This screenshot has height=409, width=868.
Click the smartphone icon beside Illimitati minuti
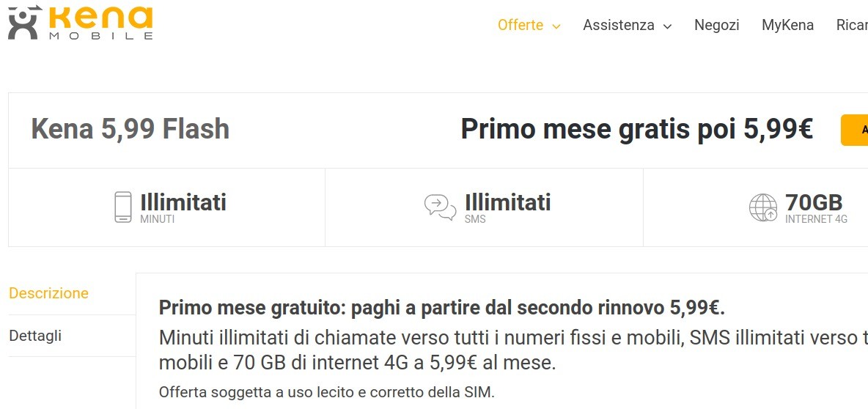click(x=123, y=207)
